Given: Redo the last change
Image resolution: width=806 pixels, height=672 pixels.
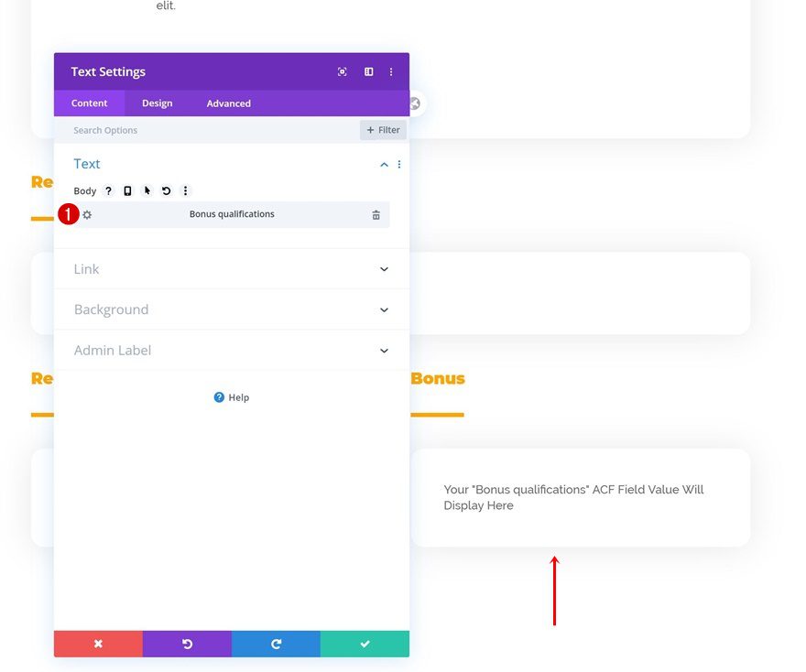Looking at the screenshot, I should click(x=276, y=644).
